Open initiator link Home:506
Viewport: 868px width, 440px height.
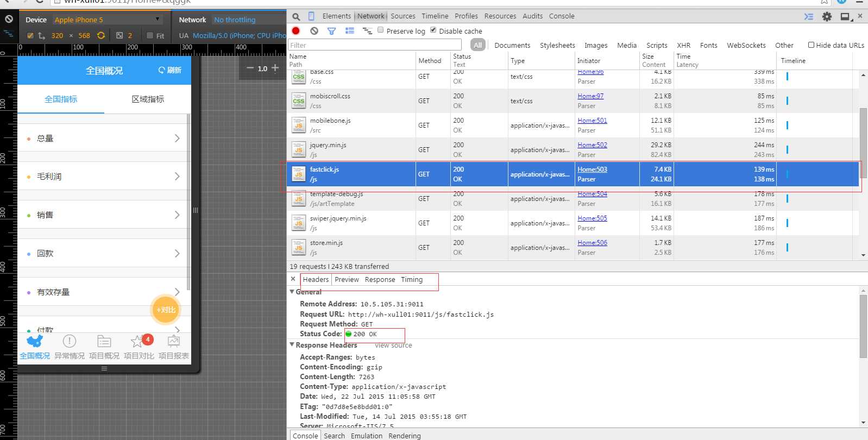592,243
